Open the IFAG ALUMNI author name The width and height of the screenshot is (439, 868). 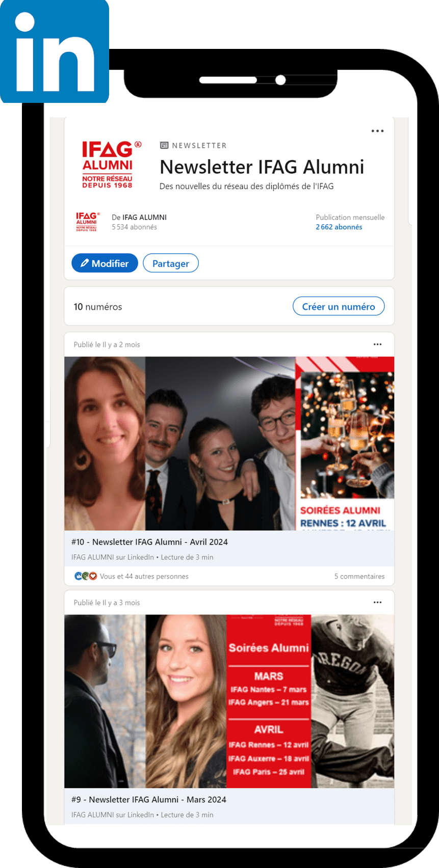pos(144,217)
